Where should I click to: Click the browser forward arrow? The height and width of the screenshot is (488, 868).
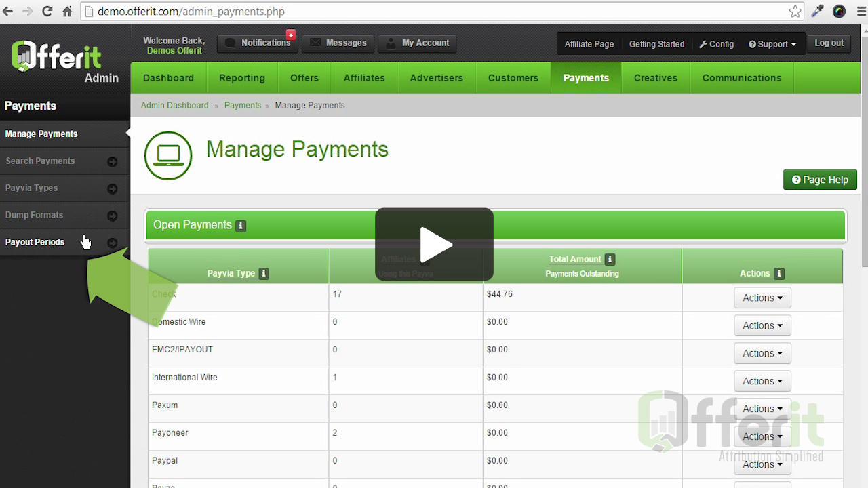27,11
